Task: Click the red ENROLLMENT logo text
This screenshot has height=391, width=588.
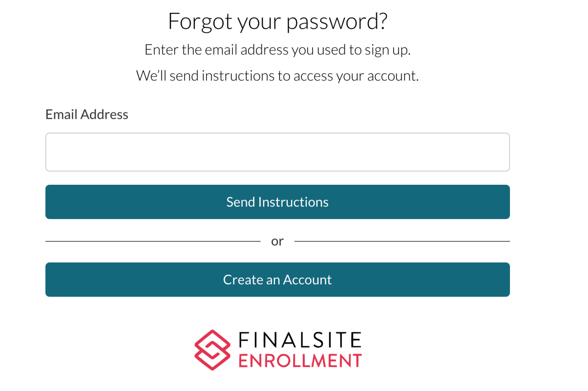Action: [x=300, y=361]
